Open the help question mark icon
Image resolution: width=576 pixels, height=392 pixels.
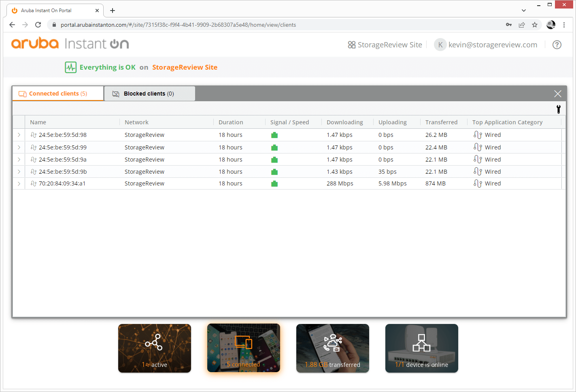coord(557,45)
